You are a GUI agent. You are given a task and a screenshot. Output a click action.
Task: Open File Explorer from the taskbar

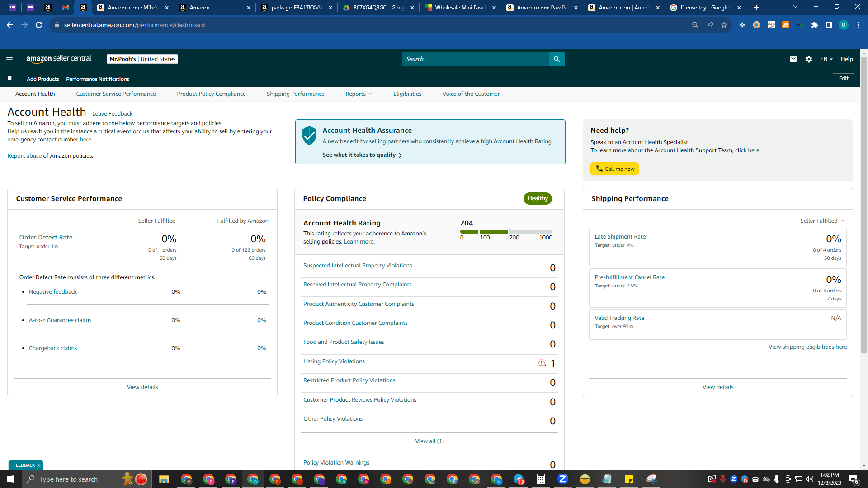coord(164,479)
